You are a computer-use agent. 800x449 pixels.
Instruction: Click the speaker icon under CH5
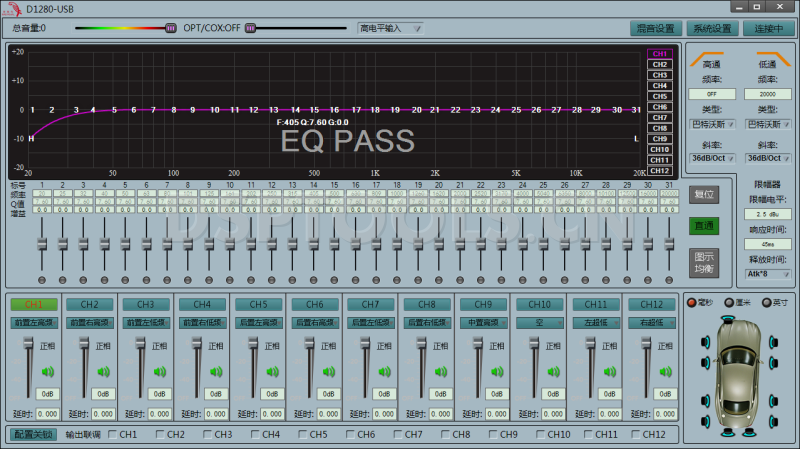[271, 373]
